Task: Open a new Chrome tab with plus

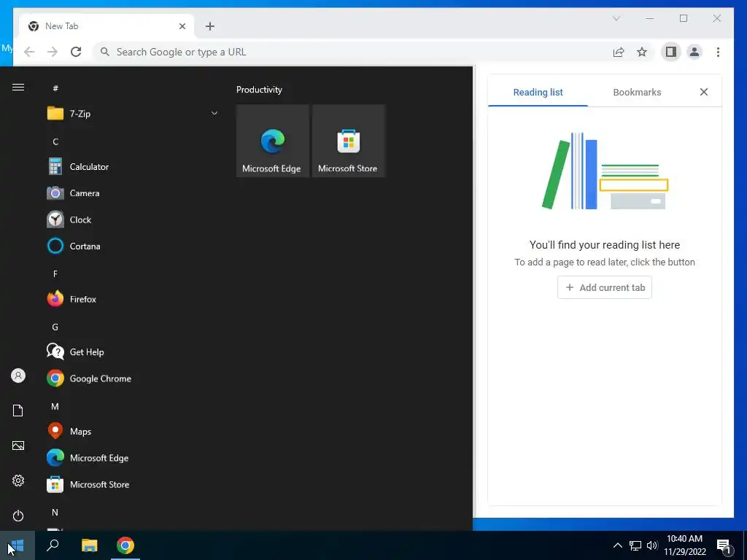Action: 210,26
